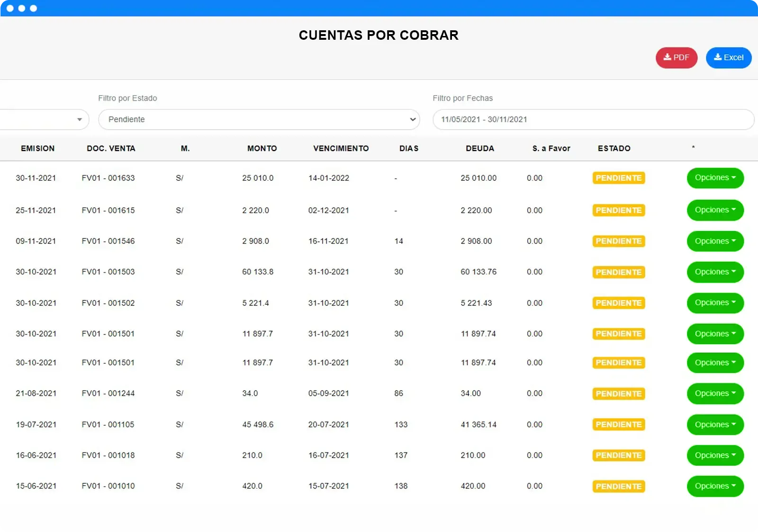758x532 pixels.
Task: Open Opciones menu for FV01 - 001546
Action: click(715, 241)
